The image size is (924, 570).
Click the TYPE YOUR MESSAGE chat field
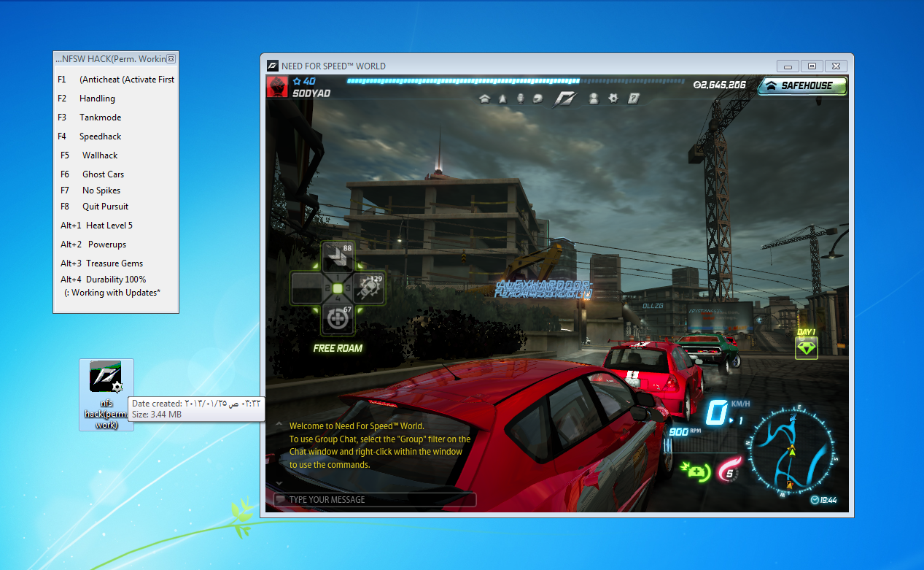374,500
